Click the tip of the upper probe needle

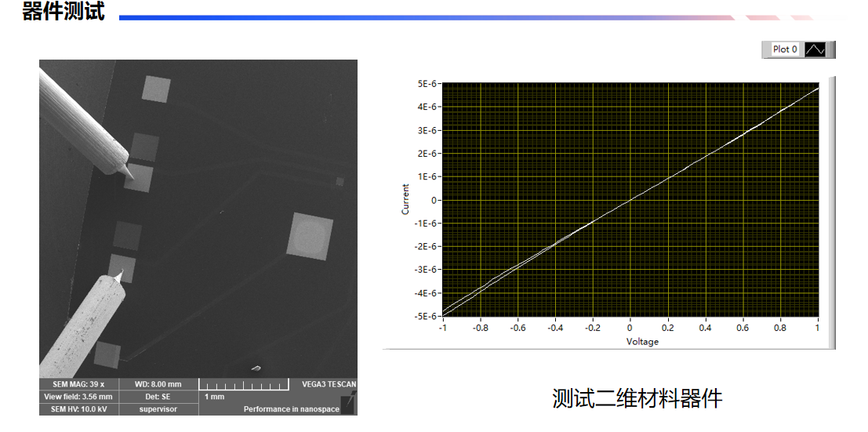(131, 179)
